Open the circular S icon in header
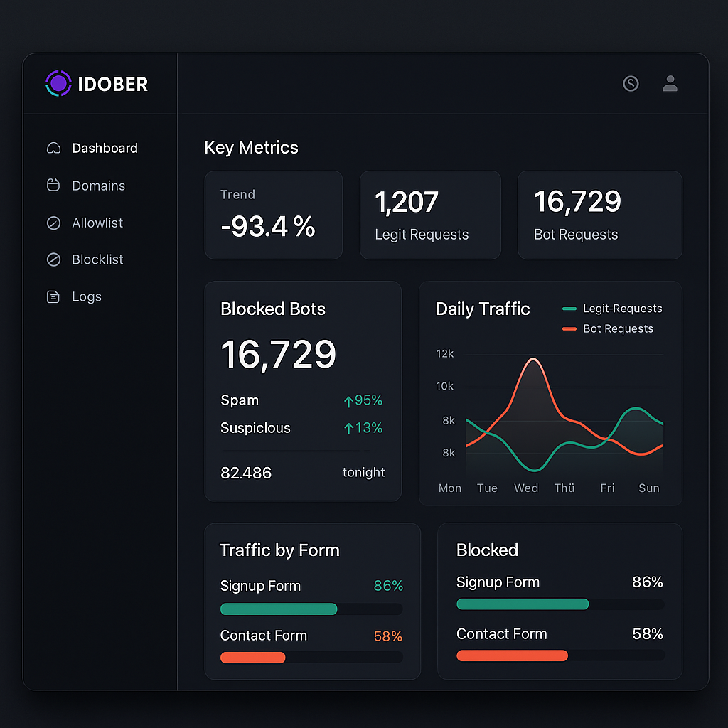This screenshot has height=728, width=728. click(631, 84)
